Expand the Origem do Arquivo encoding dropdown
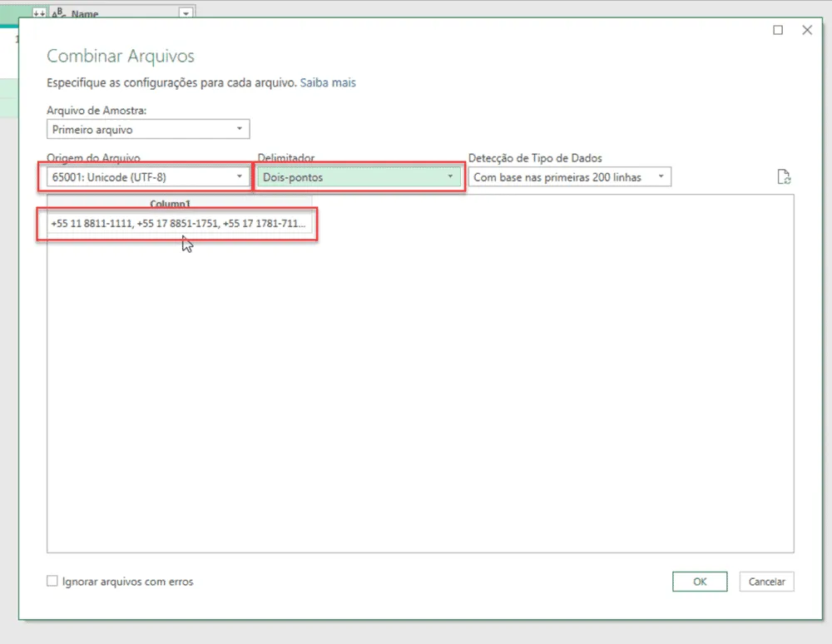The height and width of the screenshot is (644, 832). (148, 177)
